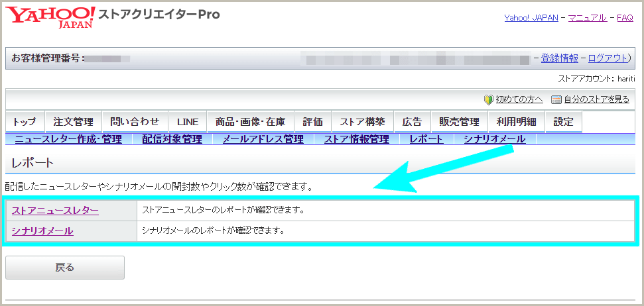Open the レポート submenu item
The width and height of the screenshot is (644, 306).
tap(426, 140)
